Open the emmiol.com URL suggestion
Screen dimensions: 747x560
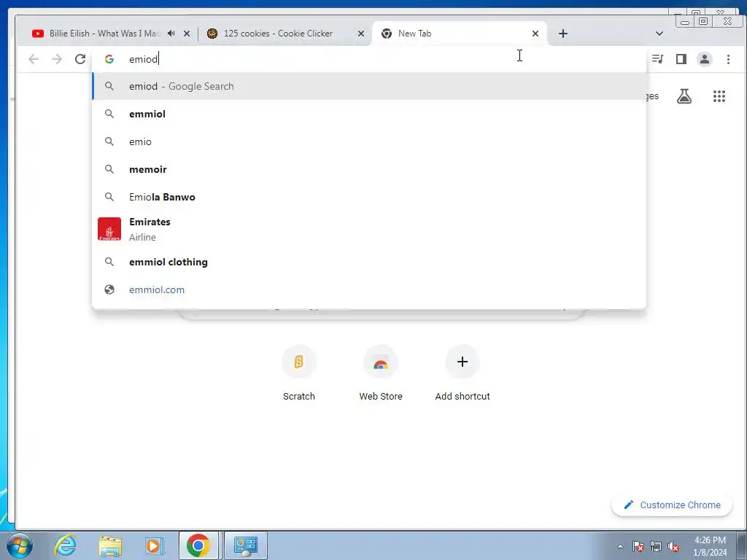point(369,289)
